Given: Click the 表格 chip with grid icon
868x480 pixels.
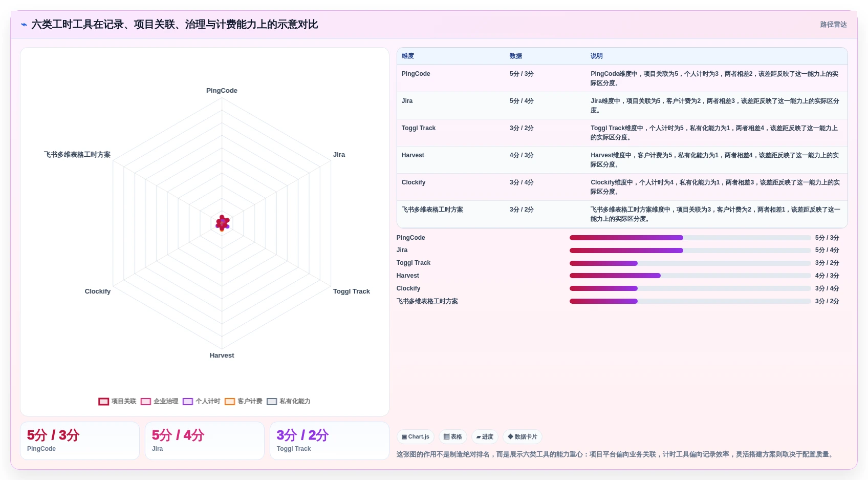Looking at the screenshot, I should coord(452,437).
